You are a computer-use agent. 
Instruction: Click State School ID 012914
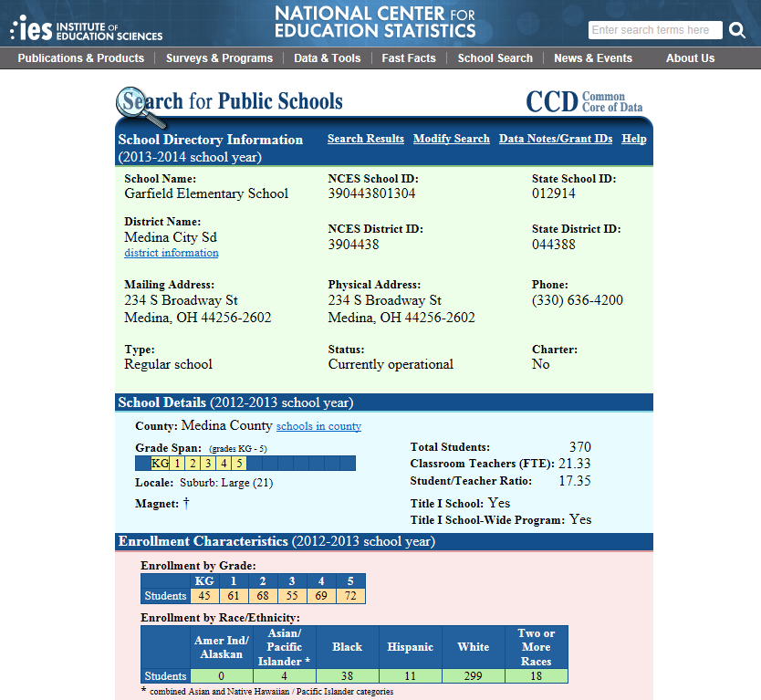coord(554,193)
